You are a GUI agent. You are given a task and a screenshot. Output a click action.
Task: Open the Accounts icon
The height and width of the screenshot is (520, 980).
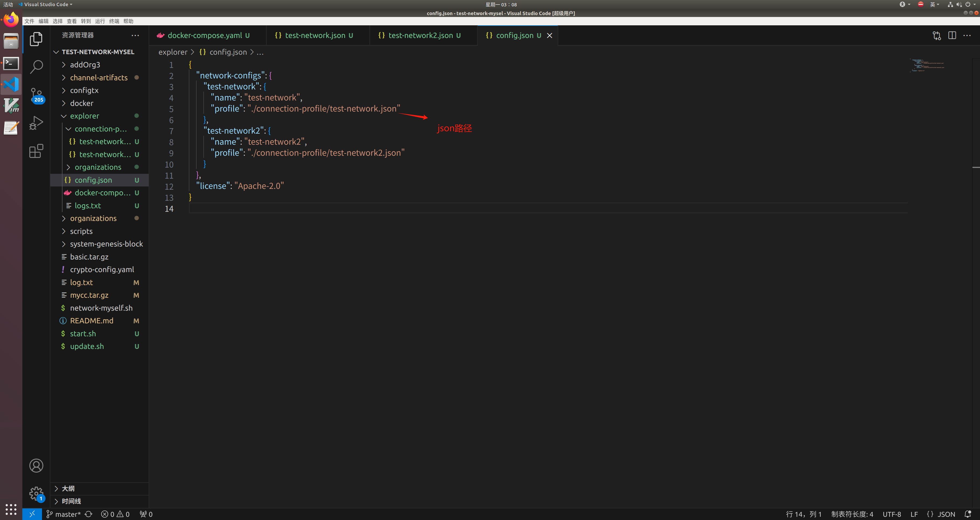[x=36, y=466]
